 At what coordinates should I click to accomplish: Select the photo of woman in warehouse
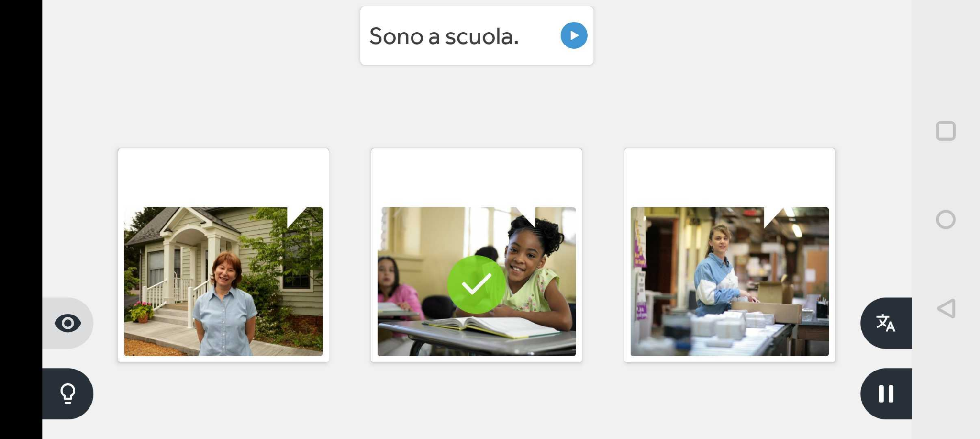(x=729, y=281)
